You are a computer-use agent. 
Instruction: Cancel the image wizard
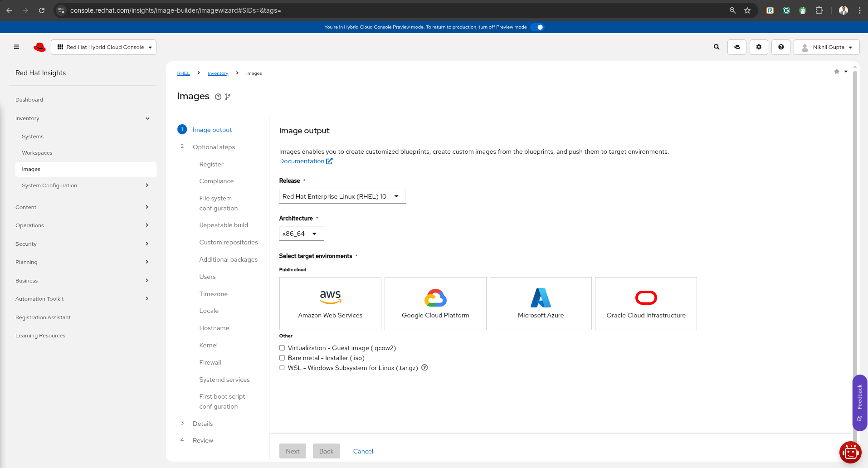pyautogui.click(x=363, y=451)
